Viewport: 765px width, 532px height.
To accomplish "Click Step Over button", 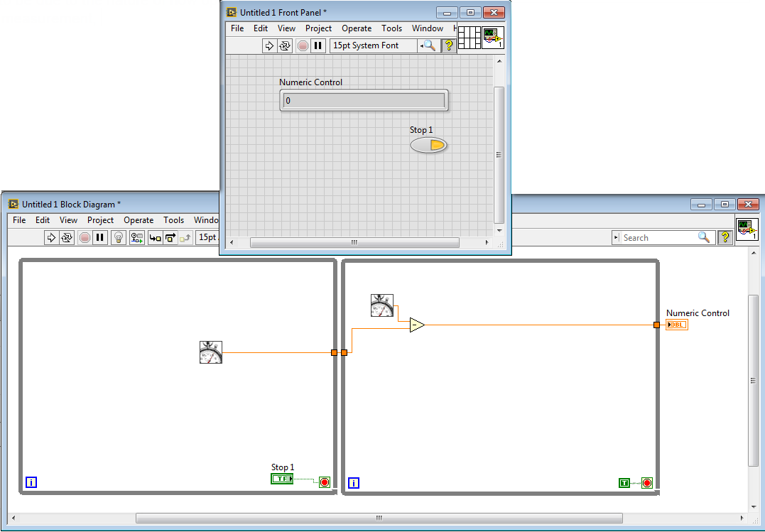I will [x=170, y=238].
